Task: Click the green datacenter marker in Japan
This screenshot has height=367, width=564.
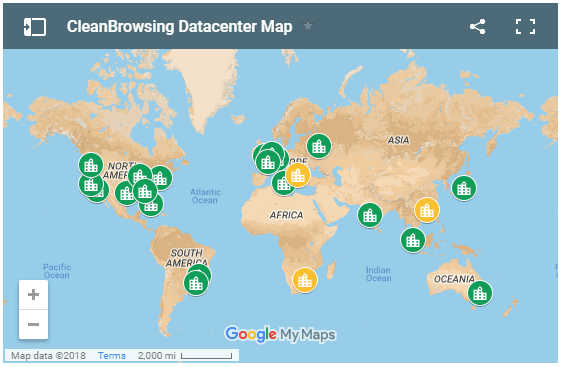Action: point(464,188)
